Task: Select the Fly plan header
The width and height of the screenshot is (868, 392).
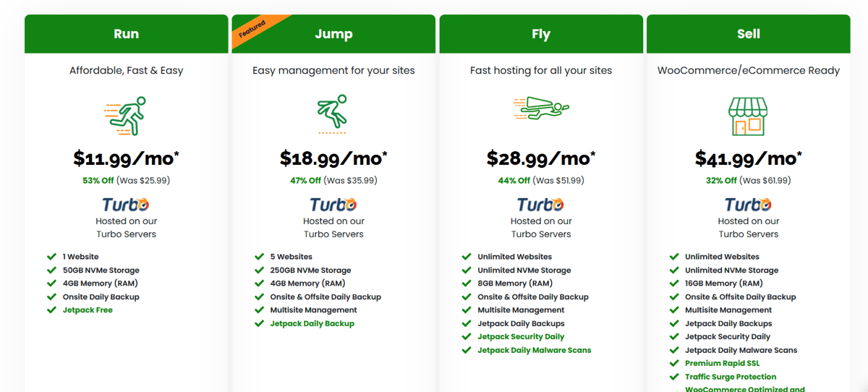Action: 540,34
